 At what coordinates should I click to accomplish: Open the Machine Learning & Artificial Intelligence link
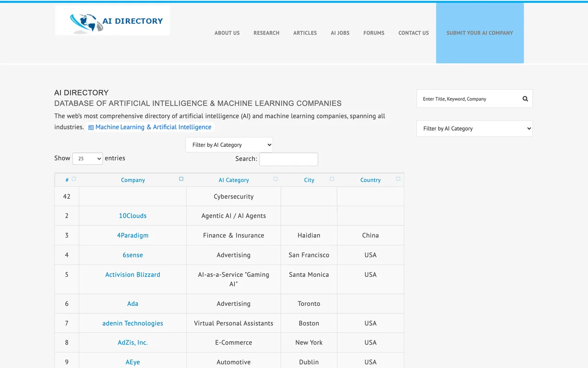[x=153, y=127]
